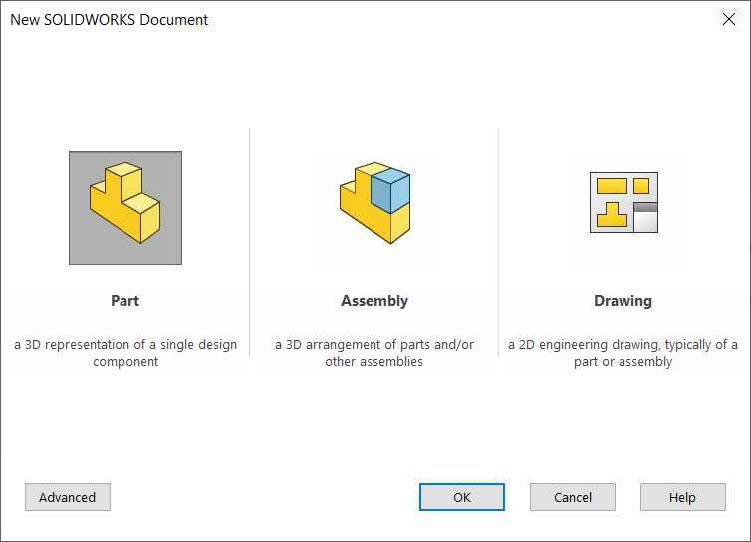The height and width of the screenshot is (542, 751).
Task: Confirm with the OK button
Action: click(462, 497)
